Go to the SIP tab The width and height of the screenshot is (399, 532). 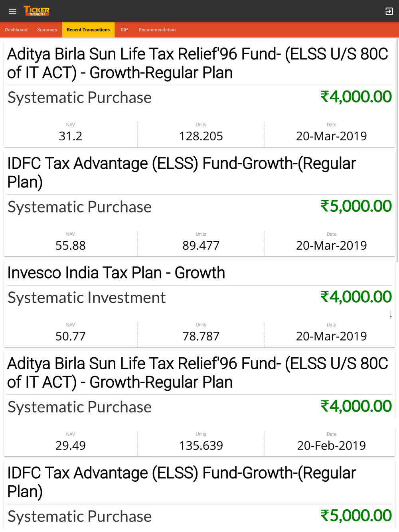tap(124, 30)
